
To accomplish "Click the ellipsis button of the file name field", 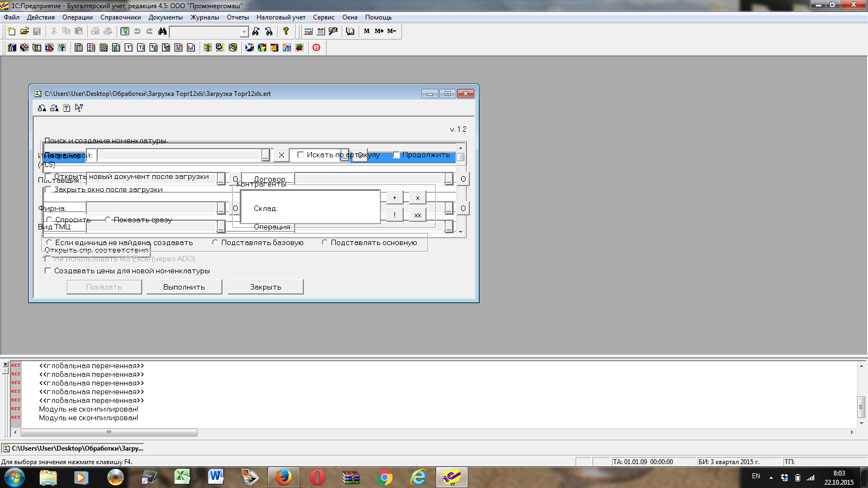I will (x=265, y=156).
